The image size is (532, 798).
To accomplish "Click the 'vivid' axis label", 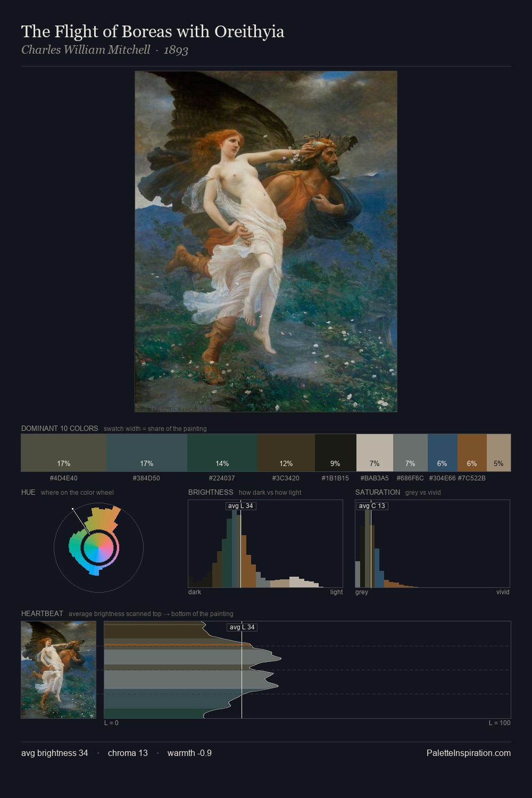I will pyautogui.click(x=503, y=592).
